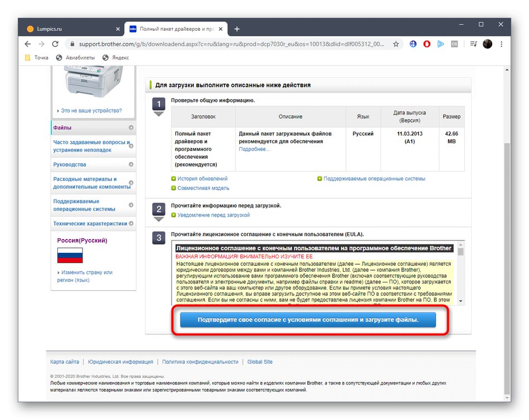Click the Россия(Русский) region label
Screen dimensions: 529x420
(82, 241)
